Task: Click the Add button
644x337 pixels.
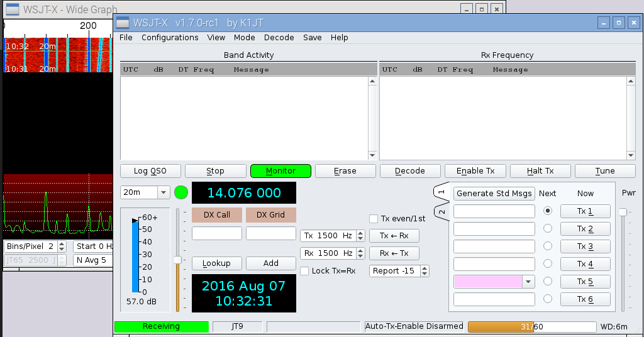Action: point(270,263)
